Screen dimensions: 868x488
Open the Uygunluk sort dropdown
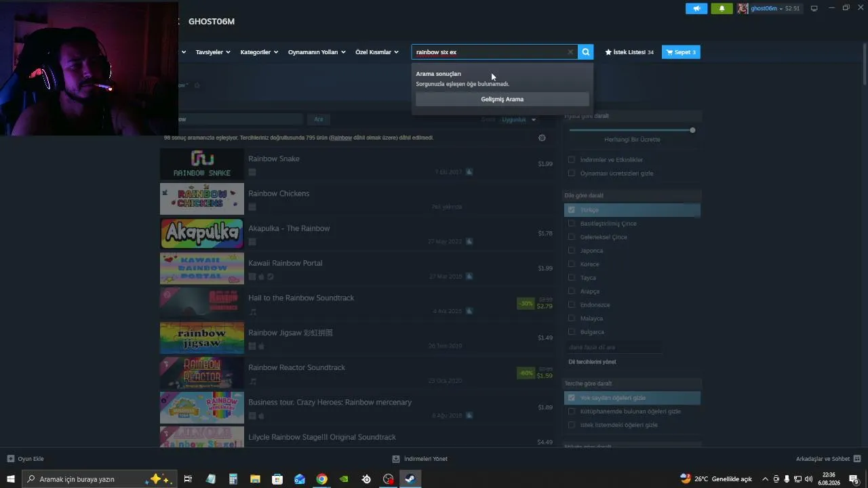(x=519, y=120)
